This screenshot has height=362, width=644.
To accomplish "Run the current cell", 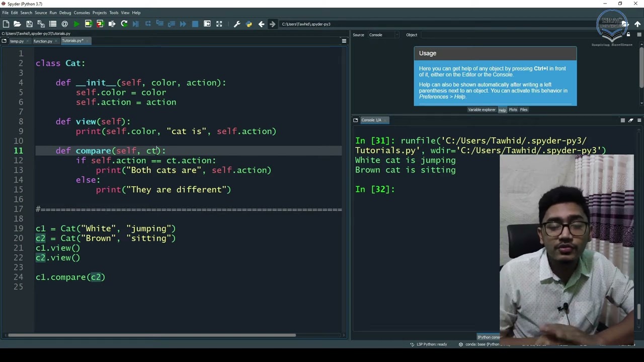I will point(88,24).
